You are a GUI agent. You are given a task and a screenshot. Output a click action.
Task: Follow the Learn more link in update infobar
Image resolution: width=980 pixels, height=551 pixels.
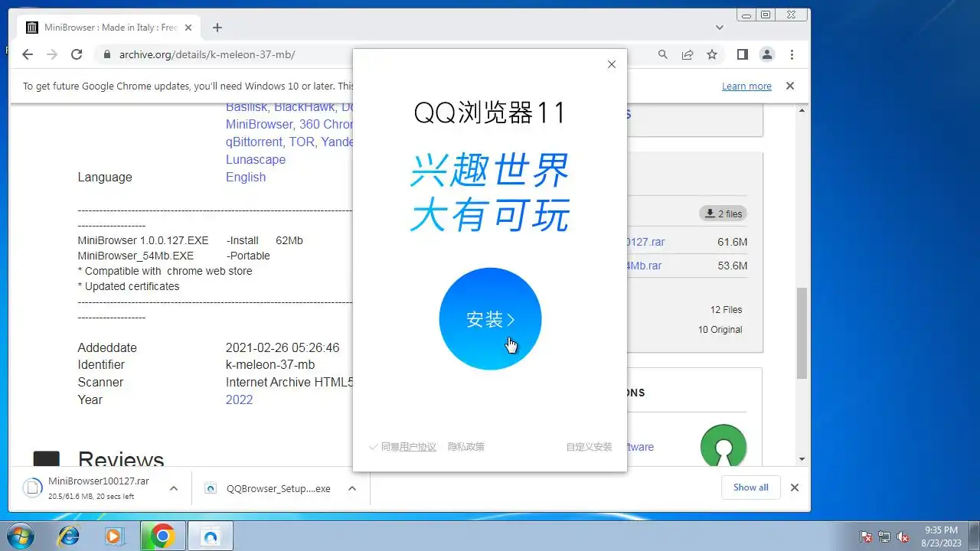pos(746,86)
